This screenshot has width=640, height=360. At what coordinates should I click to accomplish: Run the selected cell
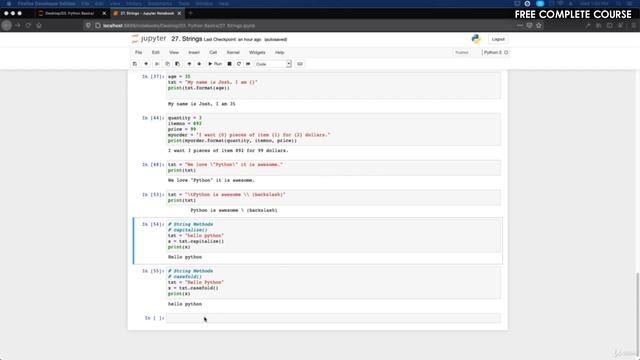tap(215, 64)
